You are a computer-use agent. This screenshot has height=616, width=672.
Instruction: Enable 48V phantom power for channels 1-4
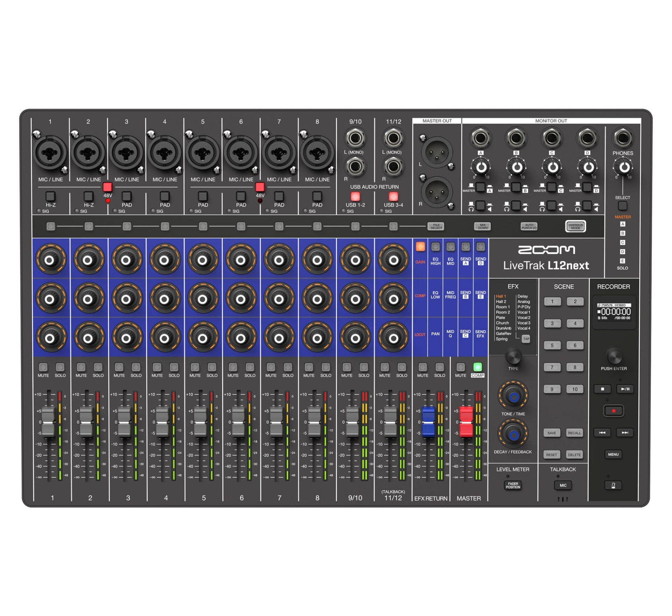(x=107, y=188)
